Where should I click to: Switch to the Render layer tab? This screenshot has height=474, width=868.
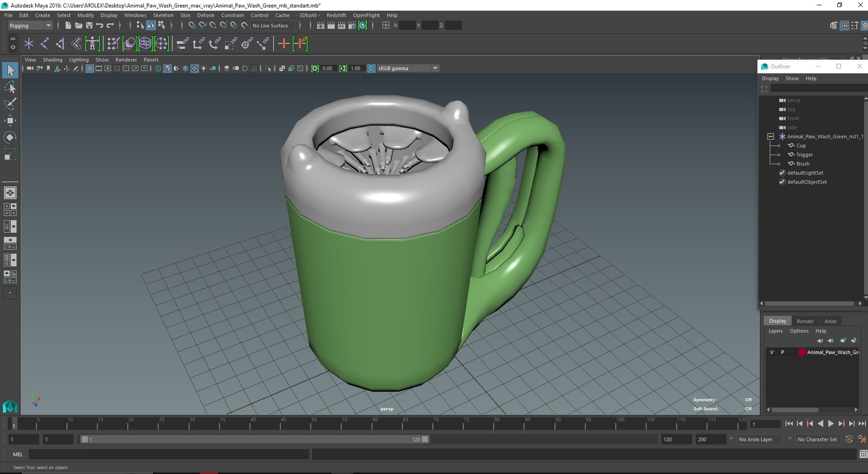805,321
